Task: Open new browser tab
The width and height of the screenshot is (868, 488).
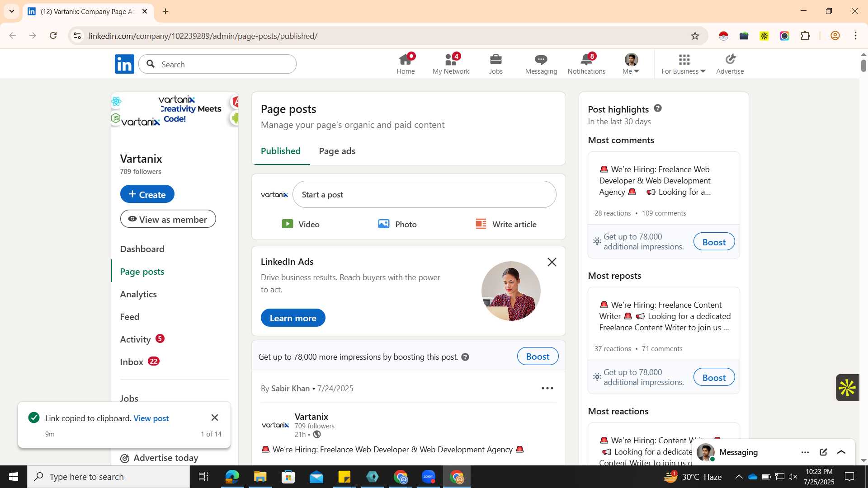Action: pyautogui.click(x=165, y=11)
